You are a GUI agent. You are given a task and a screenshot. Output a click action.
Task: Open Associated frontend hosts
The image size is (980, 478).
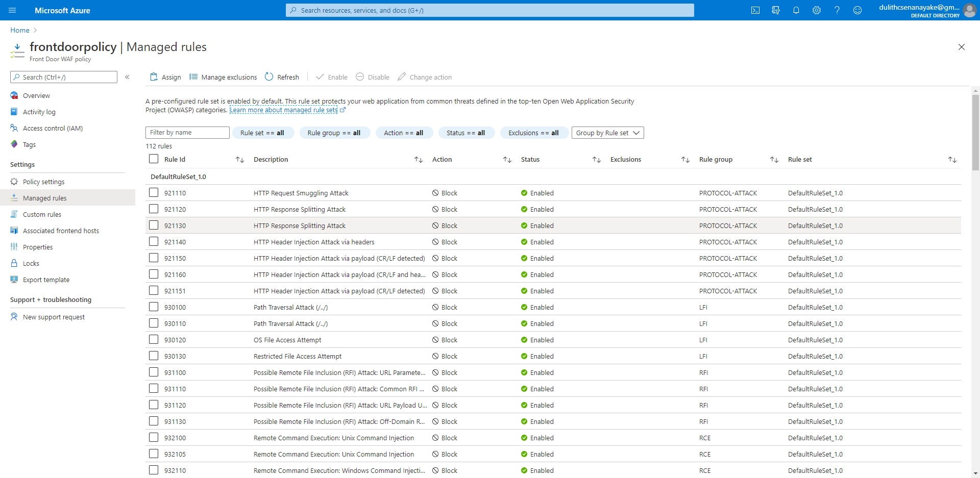[61, 231]
